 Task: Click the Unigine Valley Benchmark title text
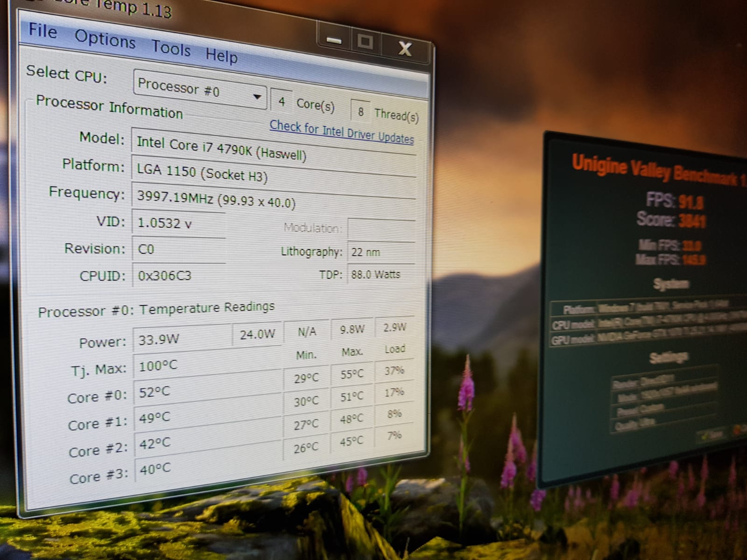click(x=659, y=170)
